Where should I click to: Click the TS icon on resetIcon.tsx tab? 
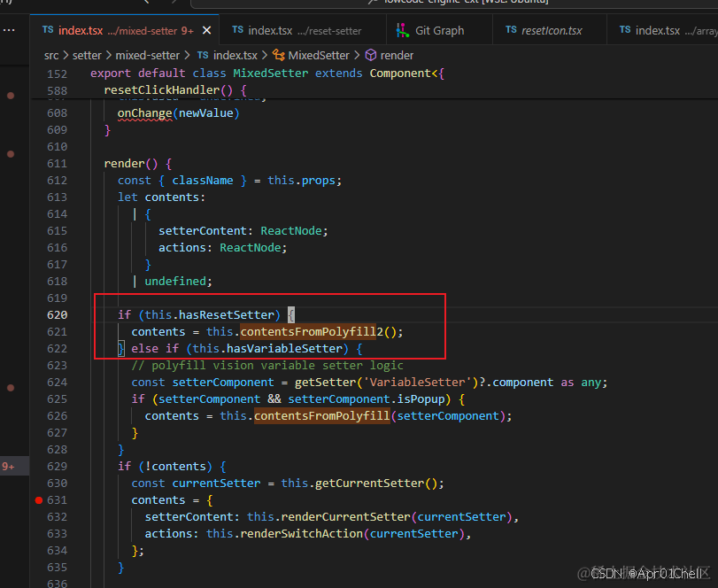[x=511, y=30]
